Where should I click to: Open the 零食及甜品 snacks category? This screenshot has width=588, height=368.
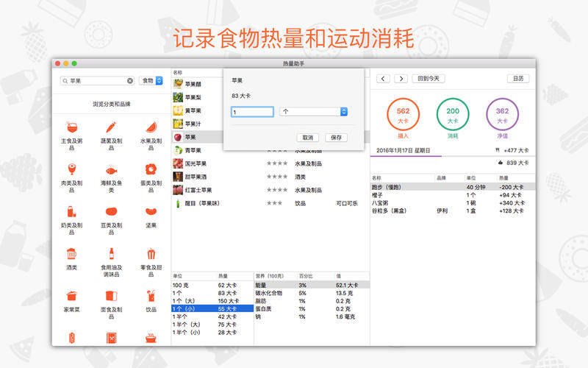tap(151, 262)
